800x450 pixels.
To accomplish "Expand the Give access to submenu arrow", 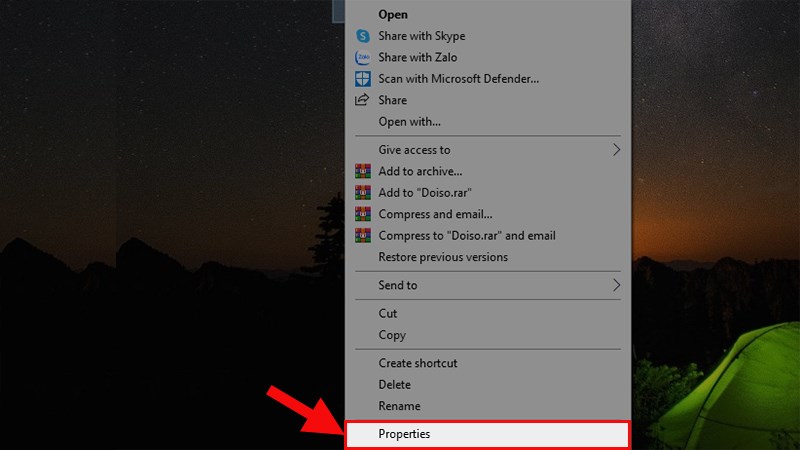I will tap(616, 149).
